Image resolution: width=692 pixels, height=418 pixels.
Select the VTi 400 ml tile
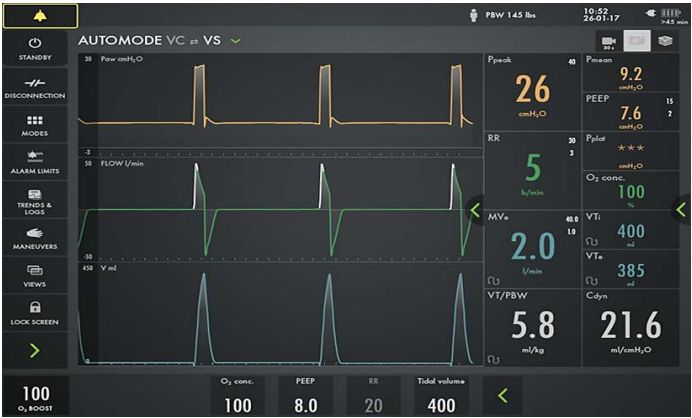pyautogui.click(x=631, y=230)
